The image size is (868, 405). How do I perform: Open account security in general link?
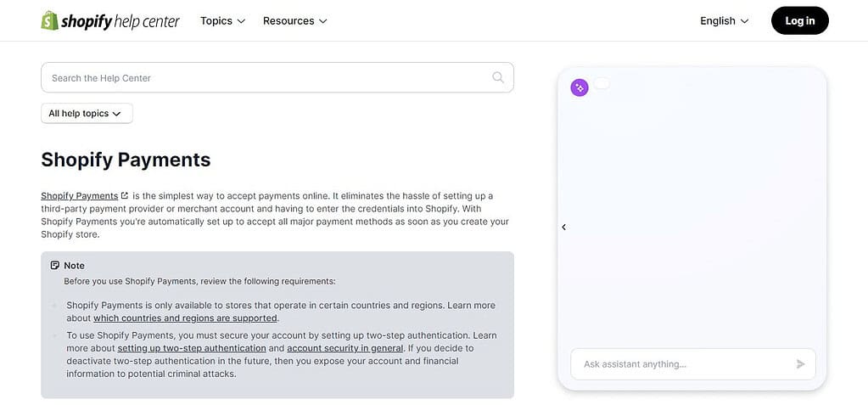pos(344,348)
